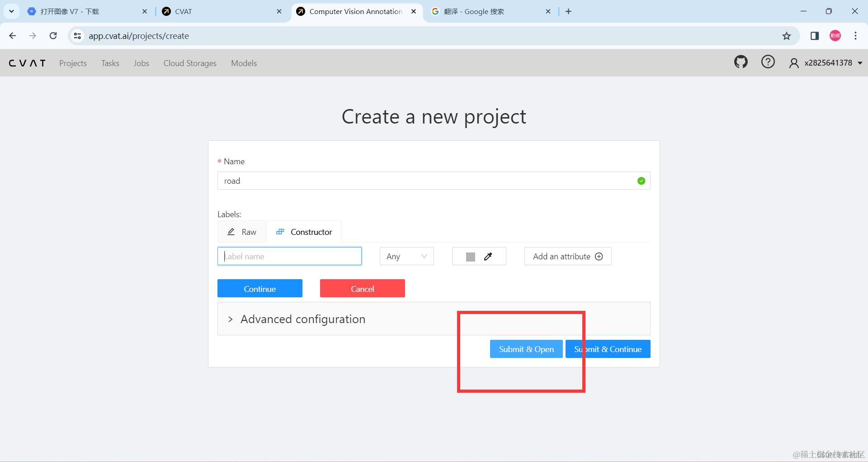This screenshot has height=462, width=868.
Task: Go to Tasks page
Action: (x=110, y=63)
